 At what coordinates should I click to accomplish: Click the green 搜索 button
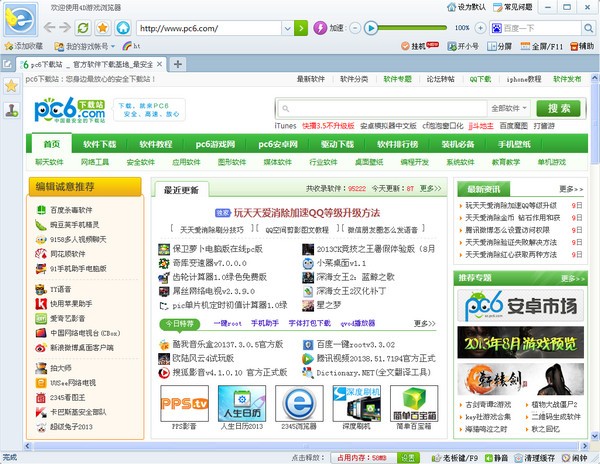coord(558,108)
